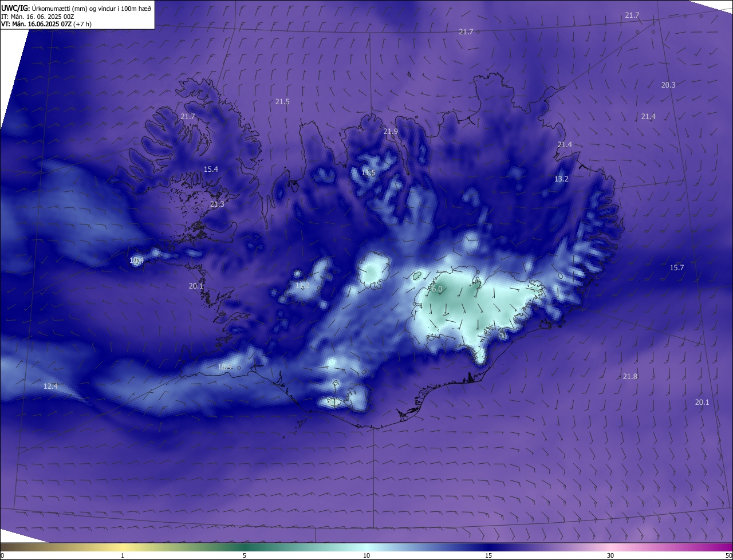Click the 12.4 value over the ocean
The image size is (733, 560).
tap(50, 387)
